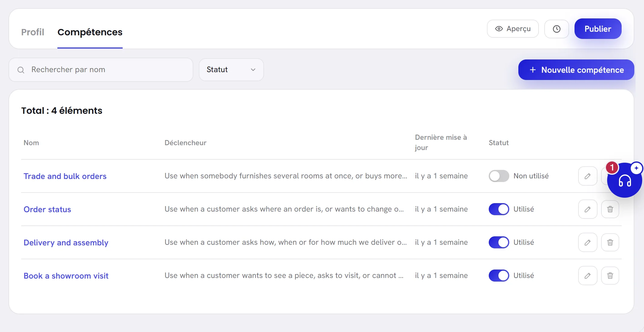Delete the Book a showroom visit skill

(x=610, y=276)
